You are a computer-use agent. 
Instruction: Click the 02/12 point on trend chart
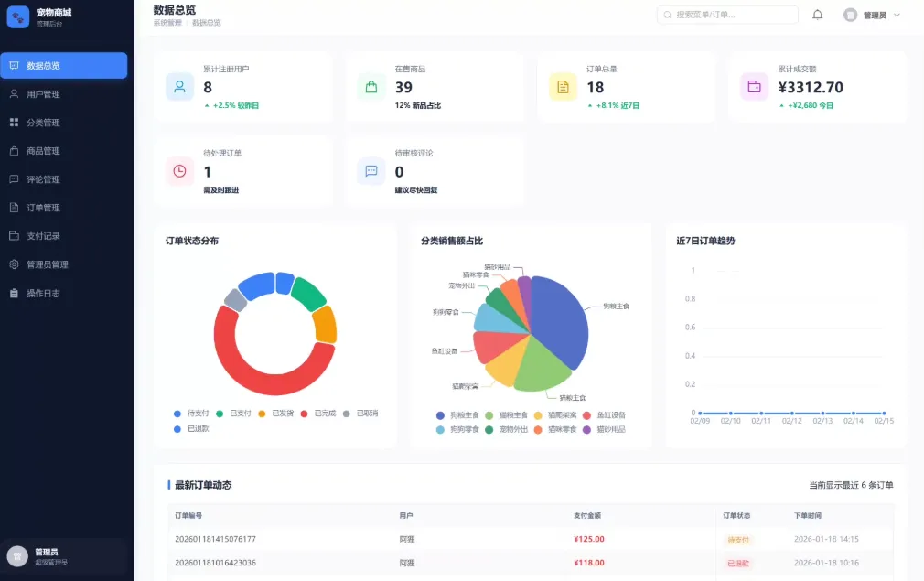point(792,413)
